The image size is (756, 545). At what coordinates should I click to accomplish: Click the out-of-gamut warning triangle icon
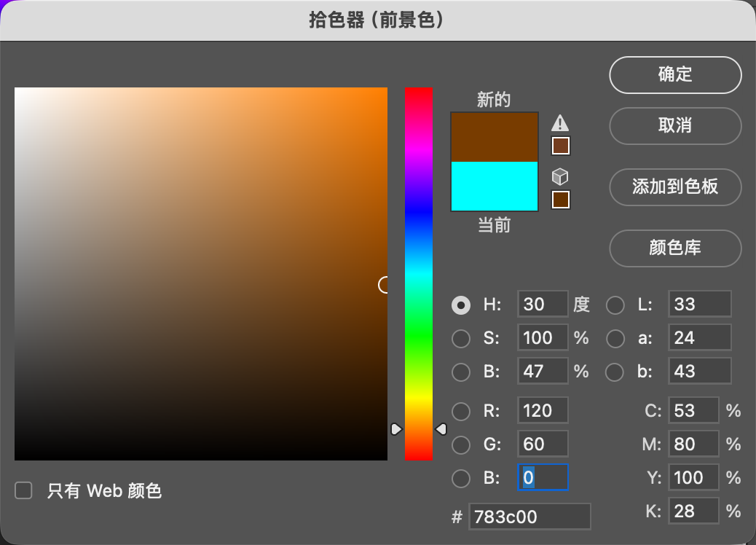pos(559,122)
